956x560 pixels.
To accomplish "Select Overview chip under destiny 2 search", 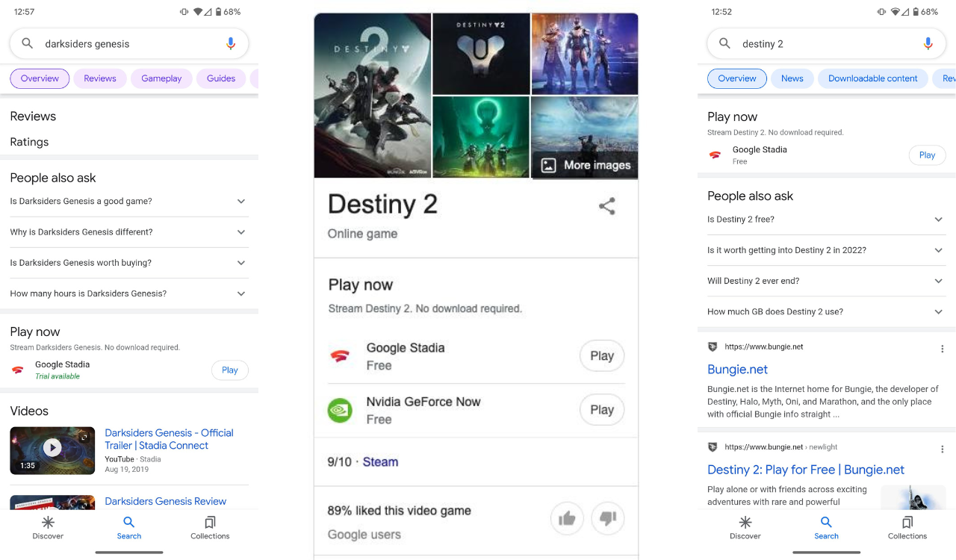I will tap(737, 78).
